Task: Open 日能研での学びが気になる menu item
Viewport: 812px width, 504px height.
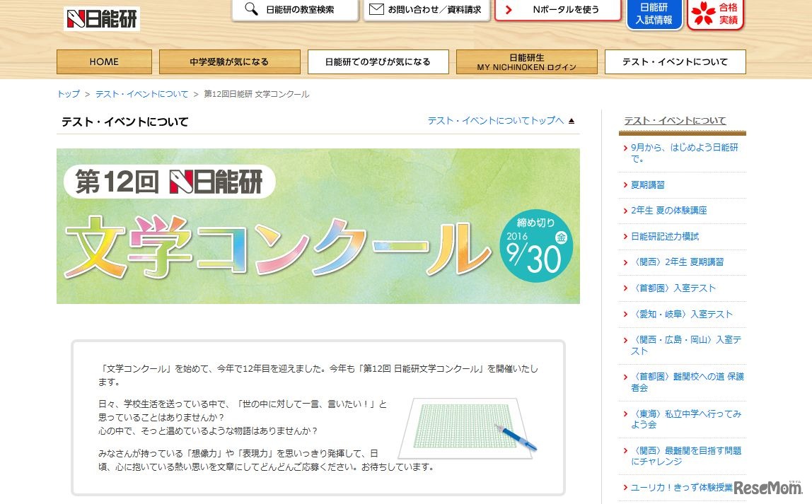Action: 378,61
